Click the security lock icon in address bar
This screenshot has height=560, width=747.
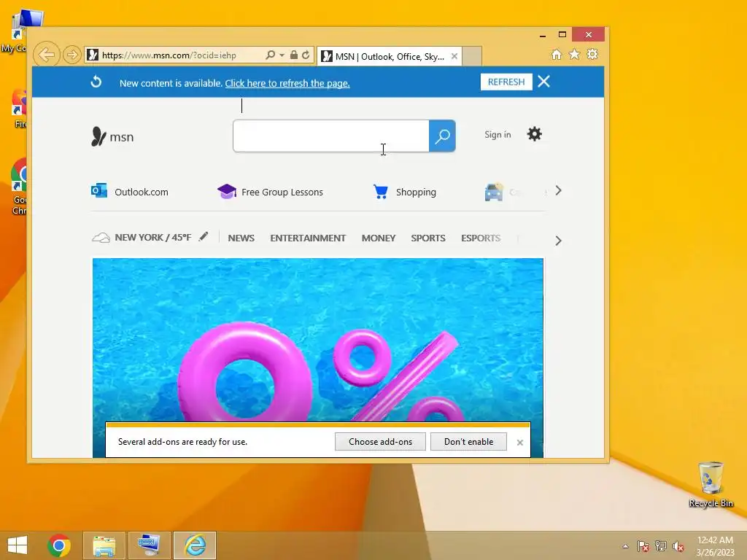294,55
